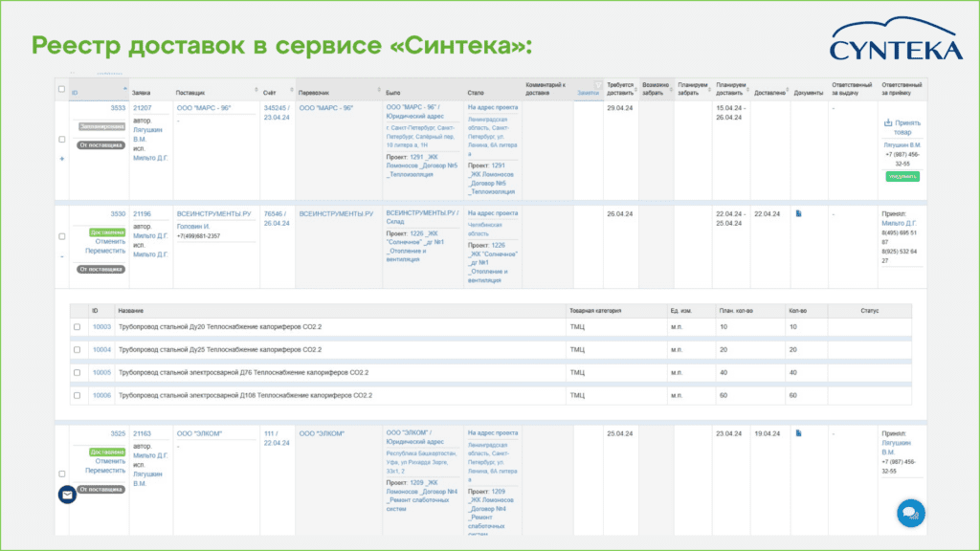Click "Отменить" link for delivery 3530
This screenshot has height=551, width=980.
pyautogui.click(x=110, y=241)
